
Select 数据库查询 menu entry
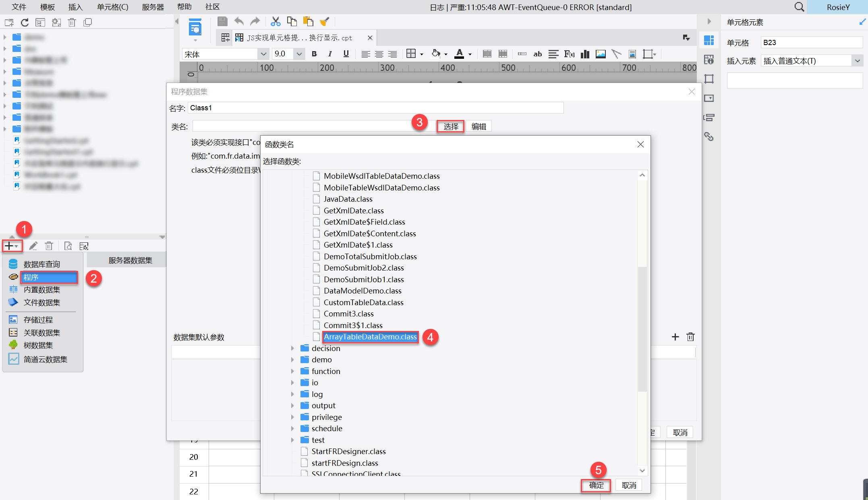41,264
